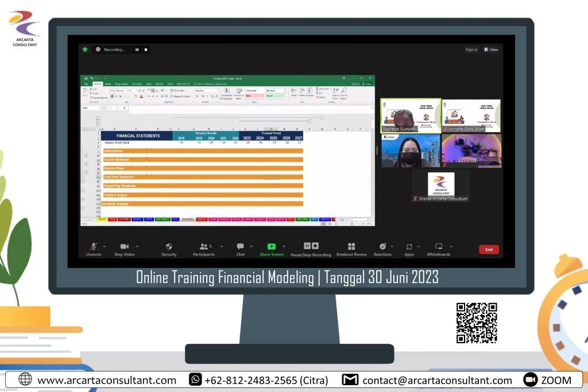Click the Stop Video camera icon

tap(124, 247)
